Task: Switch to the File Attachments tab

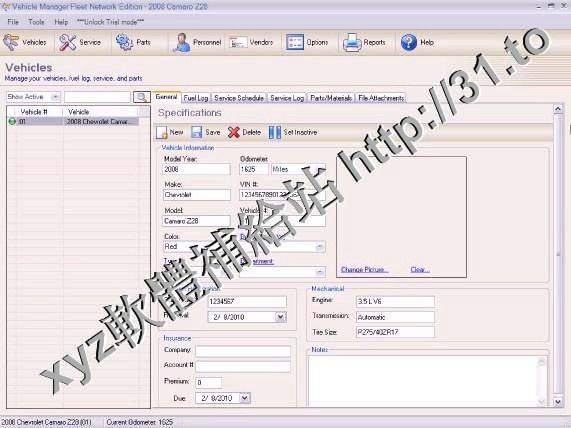Action: point(381,98)
